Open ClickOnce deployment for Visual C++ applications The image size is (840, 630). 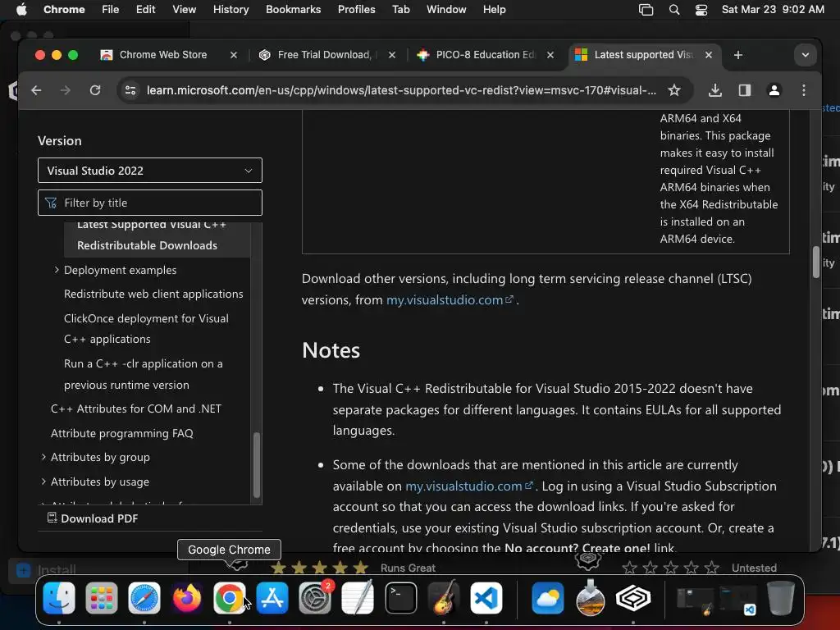146,328
